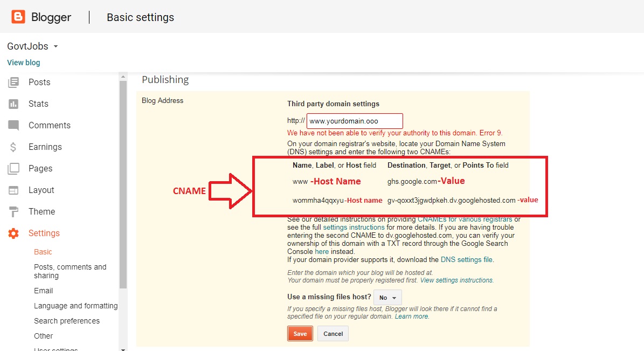
Task: Select Earnings in sidebar
Action: point(45,147)
